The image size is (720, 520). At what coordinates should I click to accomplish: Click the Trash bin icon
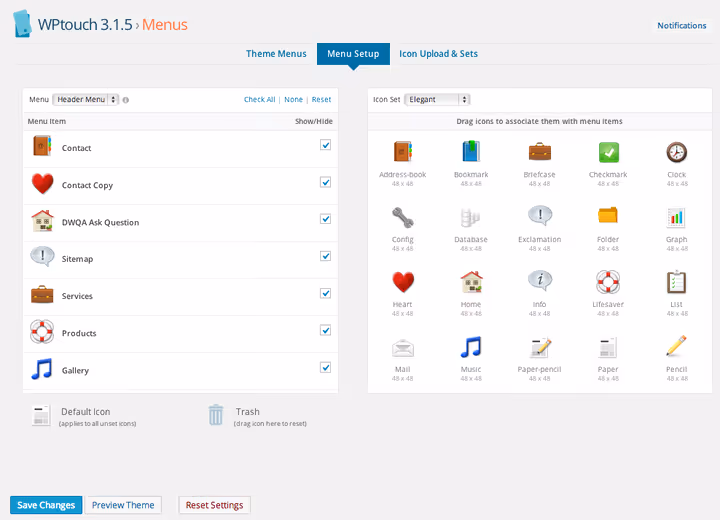coord(216,415)
